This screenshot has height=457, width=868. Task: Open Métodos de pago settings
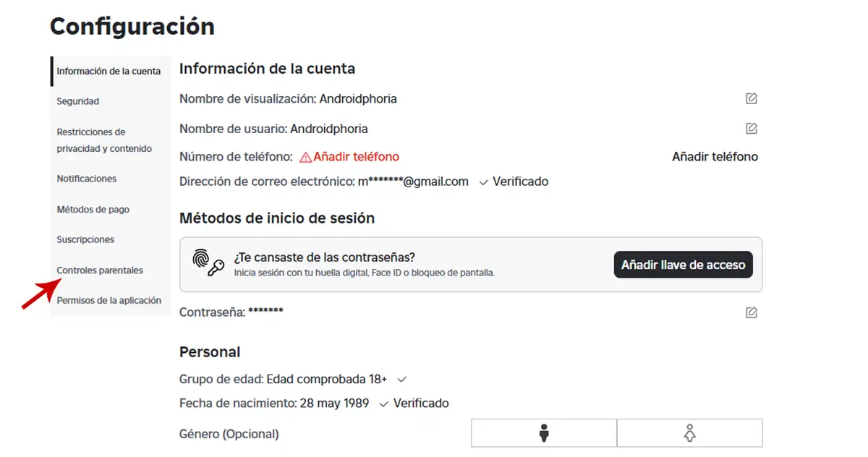point(93,210)
